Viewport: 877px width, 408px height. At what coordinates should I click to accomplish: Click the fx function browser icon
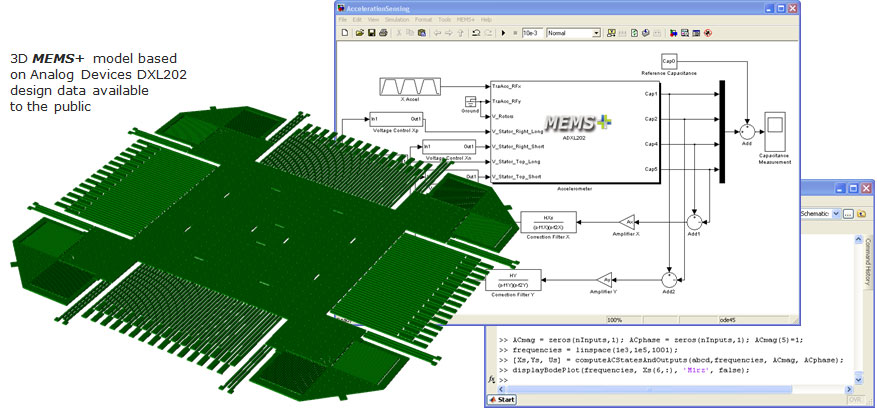tap(491, 379)
